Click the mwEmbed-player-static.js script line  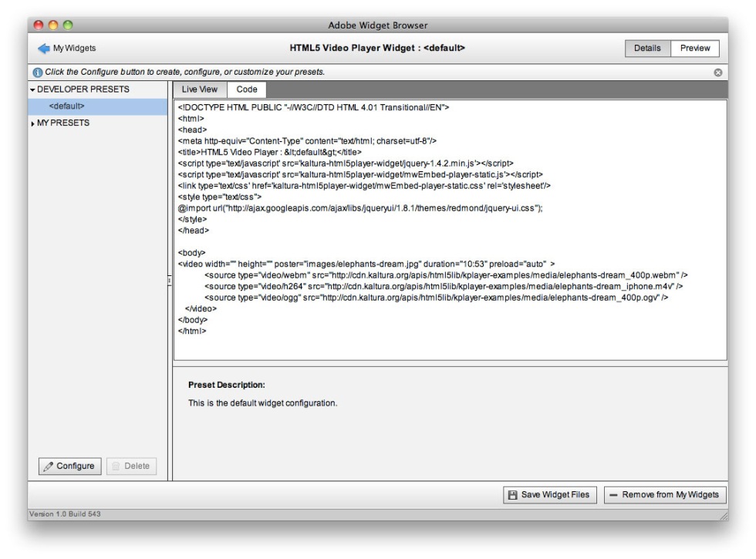tap(360, 174)
